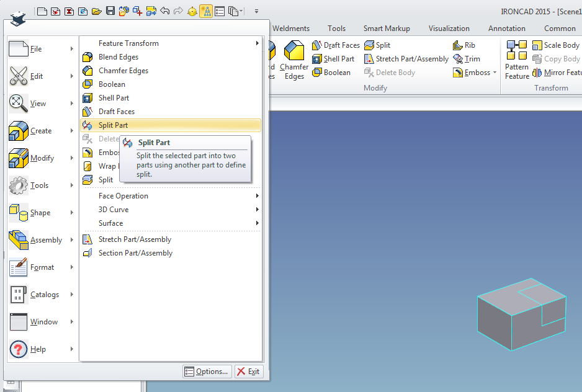Expand the Feature Transform submenu

click(171, 43)
